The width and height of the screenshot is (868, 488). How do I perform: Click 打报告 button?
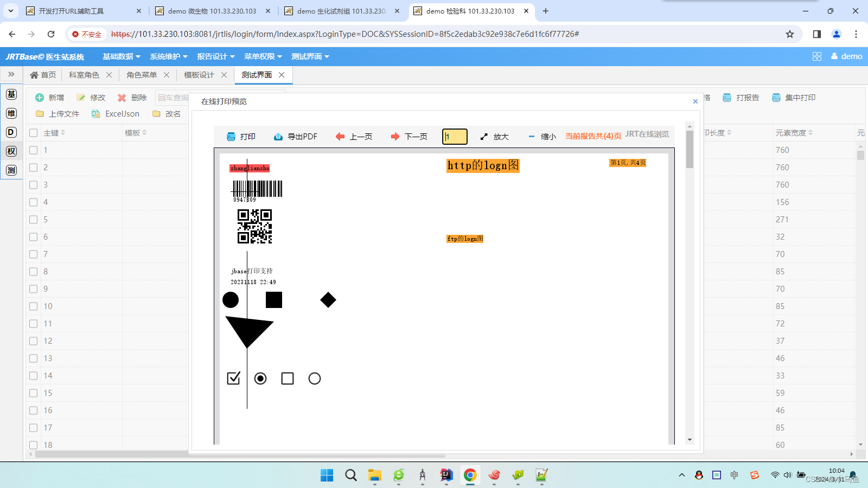pos(741,98)
